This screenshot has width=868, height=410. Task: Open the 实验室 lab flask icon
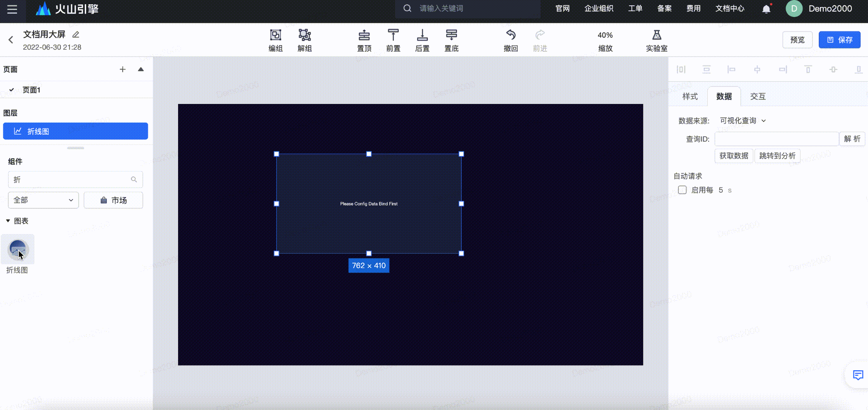click(657, 40)
